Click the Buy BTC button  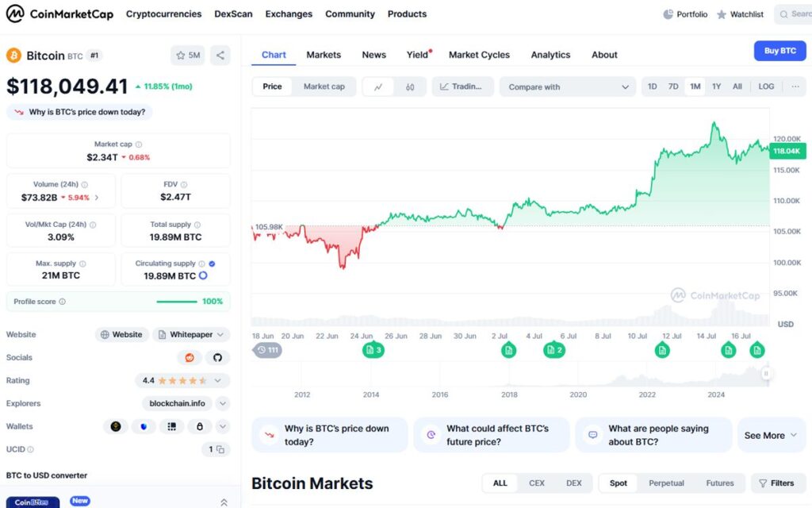(780, 51)
